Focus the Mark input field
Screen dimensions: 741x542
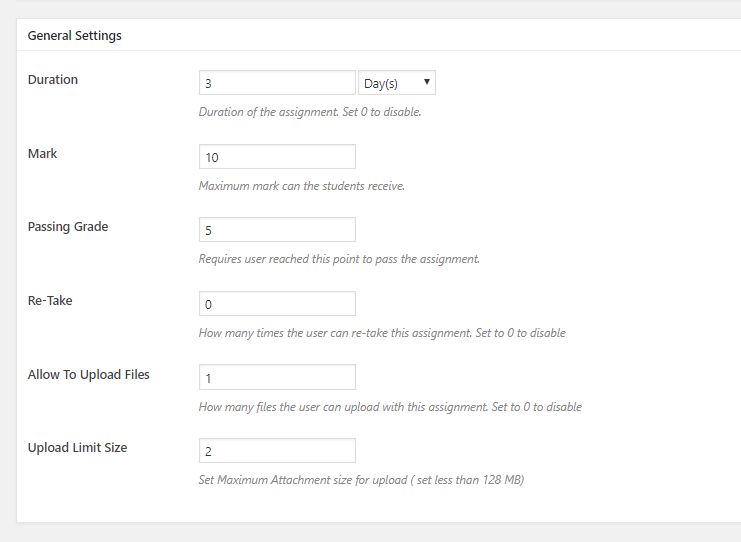pos(277,157)
